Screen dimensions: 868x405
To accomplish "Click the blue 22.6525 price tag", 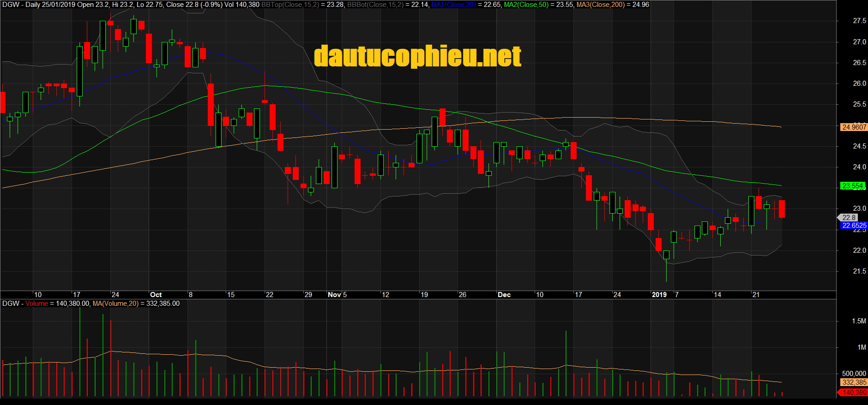I will click(x=854, y=226).
